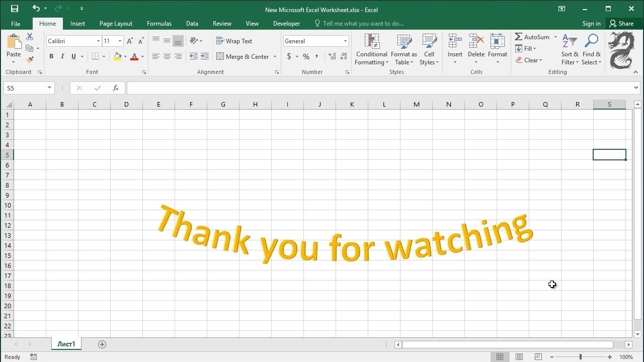
Task: Open Format as Table gallery
Action: click(x=404, y=49)
